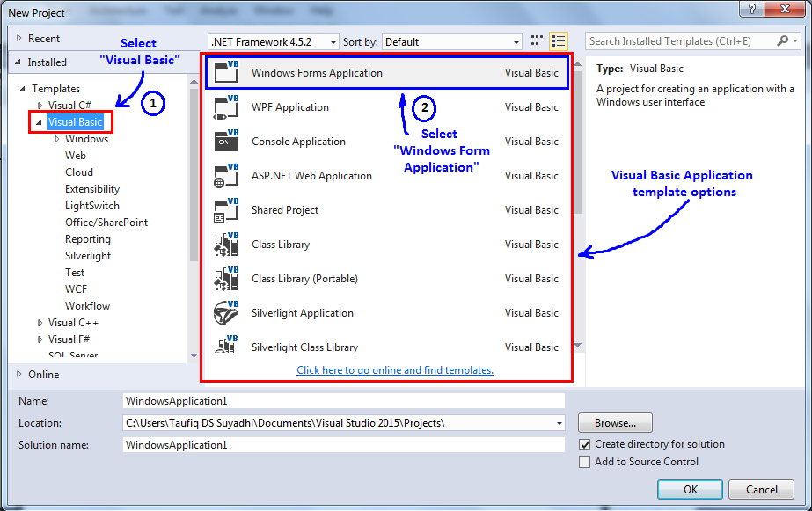Select Test category in tree
Viewport: 812px width, 511px height.
[x=75, y=273]
